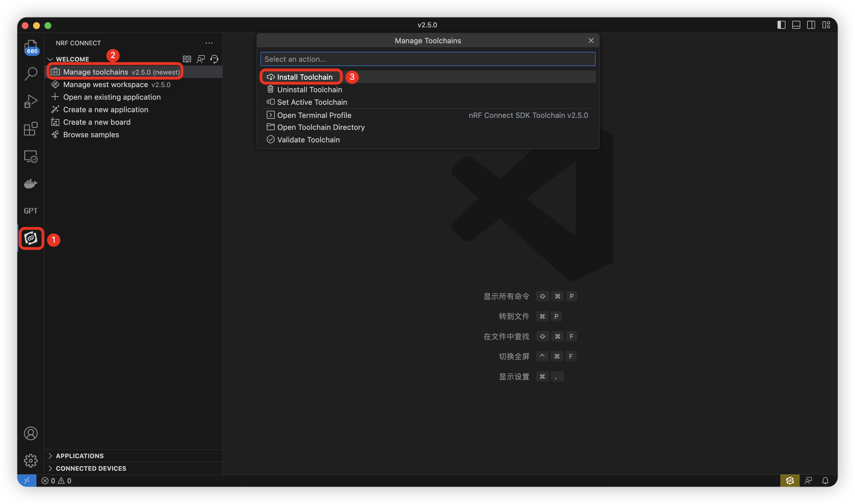Toggle secondary side bar layout icon
The image size is (855, 504).
pyautogui.click(x=811, y=25)
